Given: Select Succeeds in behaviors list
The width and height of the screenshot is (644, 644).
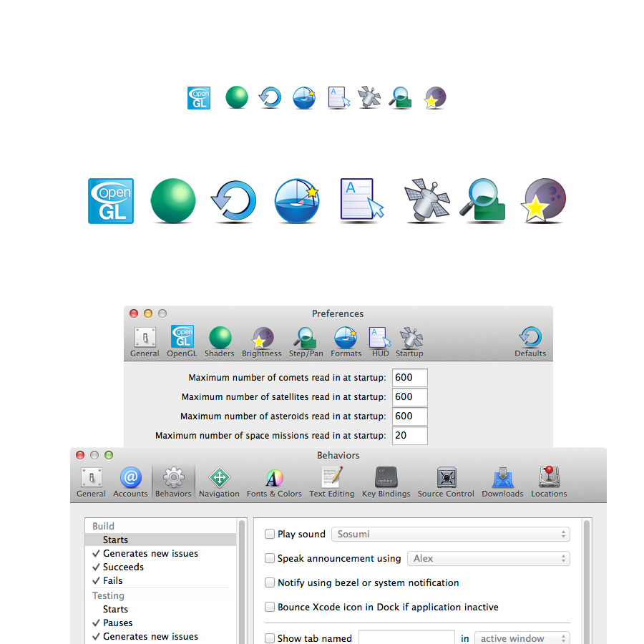Looking at the screenshot, I should point(160,567).
